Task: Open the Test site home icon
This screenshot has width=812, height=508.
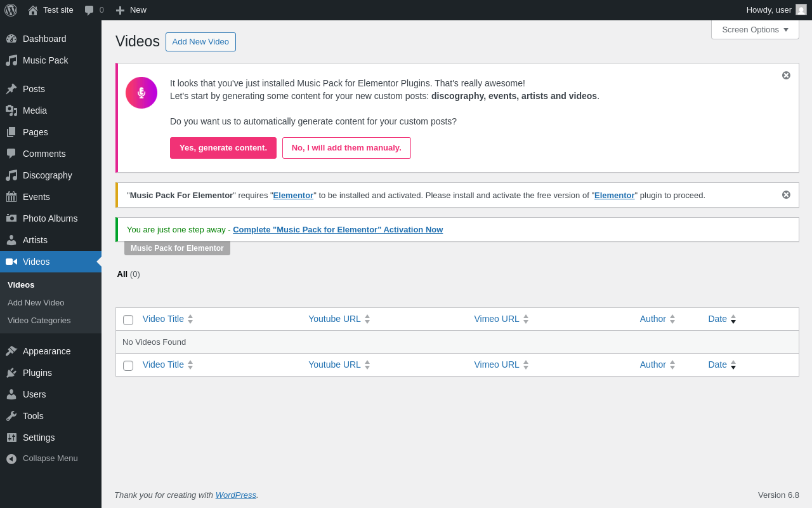Action: click(x=33, y=10)
